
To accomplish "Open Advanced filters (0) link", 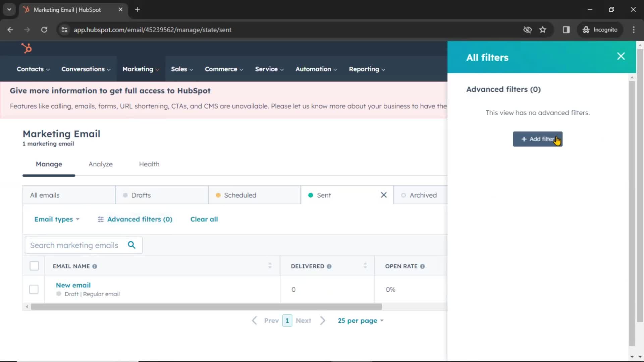I will (x=135, y=219).
